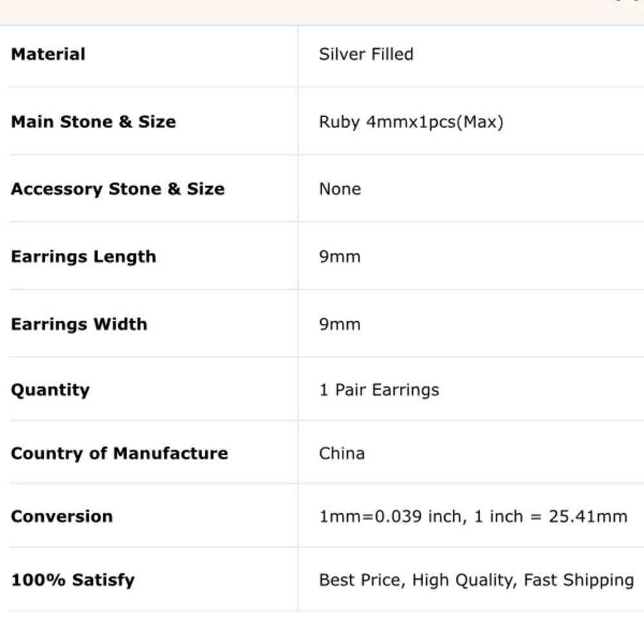Click the Earrings Length label
The height and width of the screenshot is (644, 644).
[x=84, y=256]
